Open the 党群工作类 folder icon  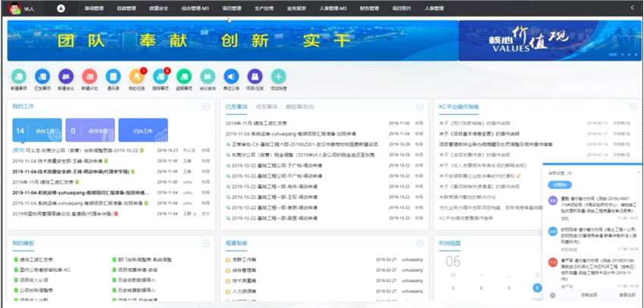(x=228, y=260)
